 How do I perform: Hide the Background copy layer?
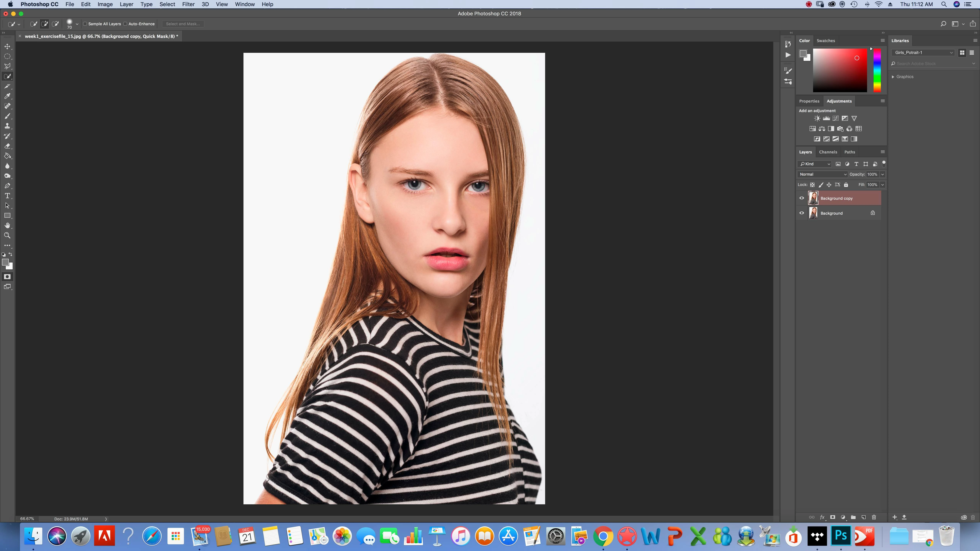[x=802, y=198]
